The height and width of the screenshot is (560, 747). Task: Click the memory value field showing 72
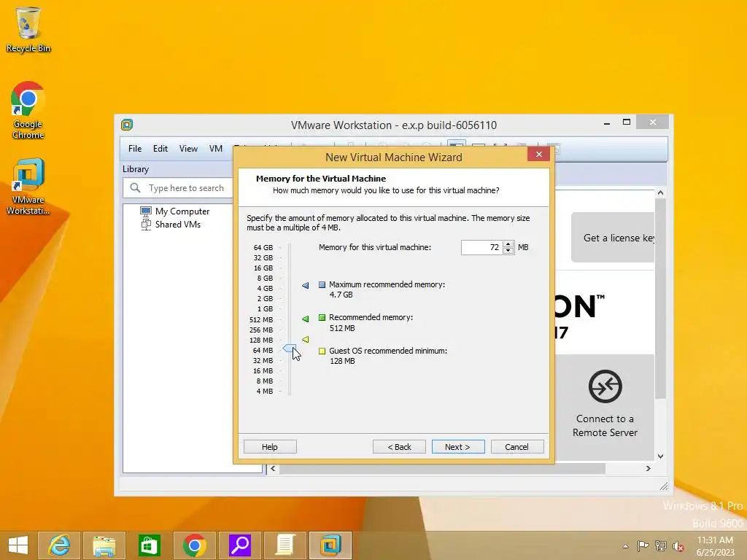tap(481, 247)
